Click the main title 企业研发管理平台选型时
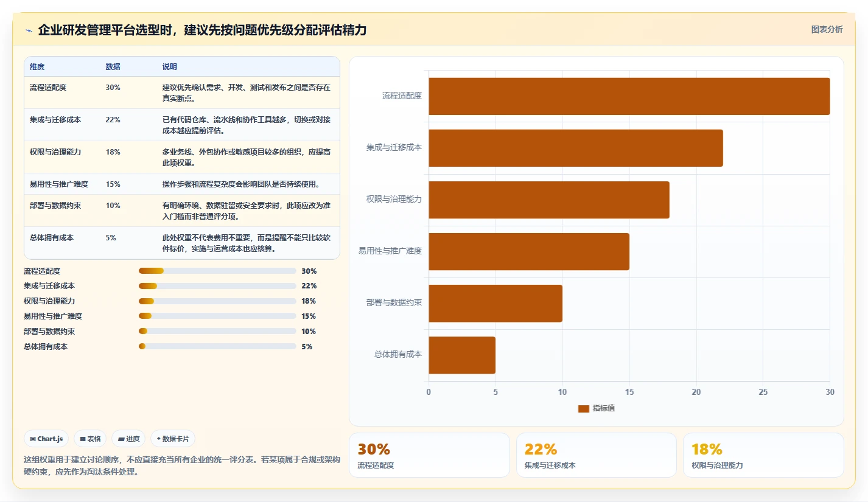Image resolution: width=868 pixels, height=502 pixels. tap(202, 30)
